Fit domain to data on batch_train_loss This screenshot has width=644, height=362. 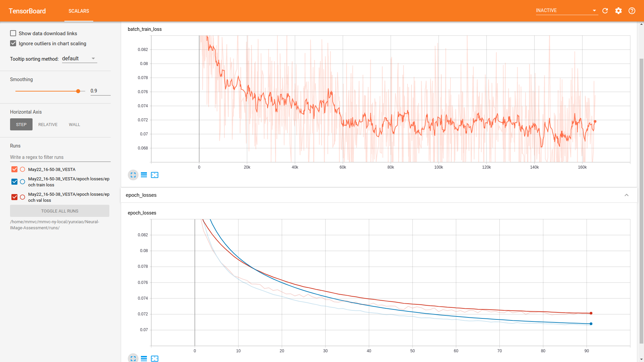[x=155, y=175]
